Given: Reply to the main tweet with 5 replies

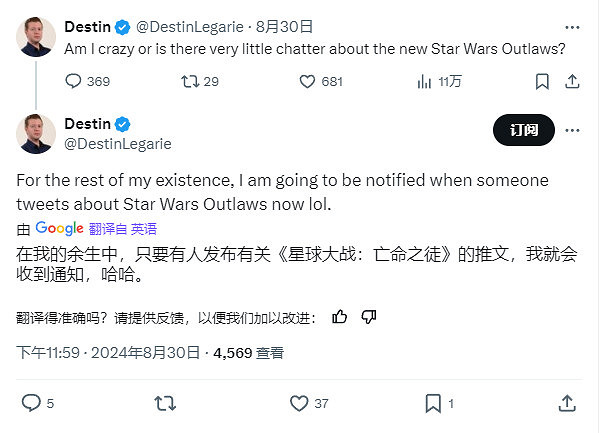Looking at the screenshot, I should (x=31, y=404).
